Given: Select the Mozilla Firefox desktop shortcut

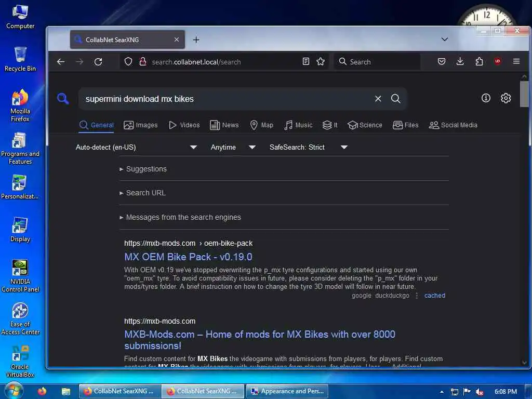Looking at the screenshot, I should coord(20,105).
